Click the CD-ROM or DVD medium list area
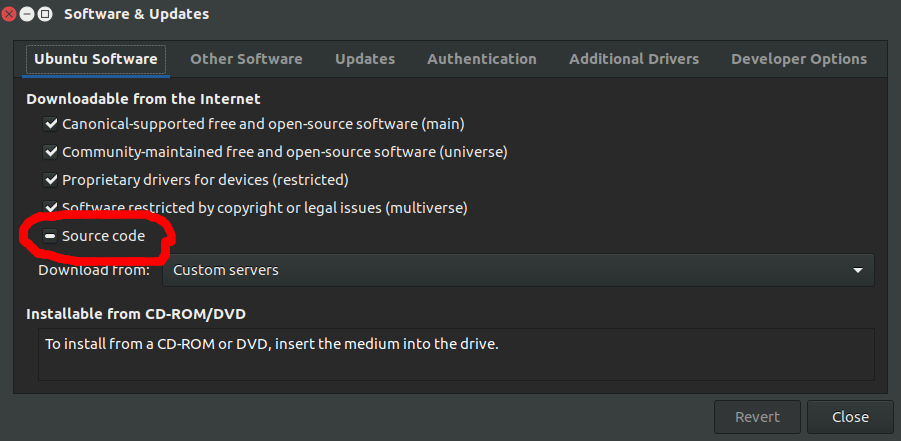 [x=456, y=354]
